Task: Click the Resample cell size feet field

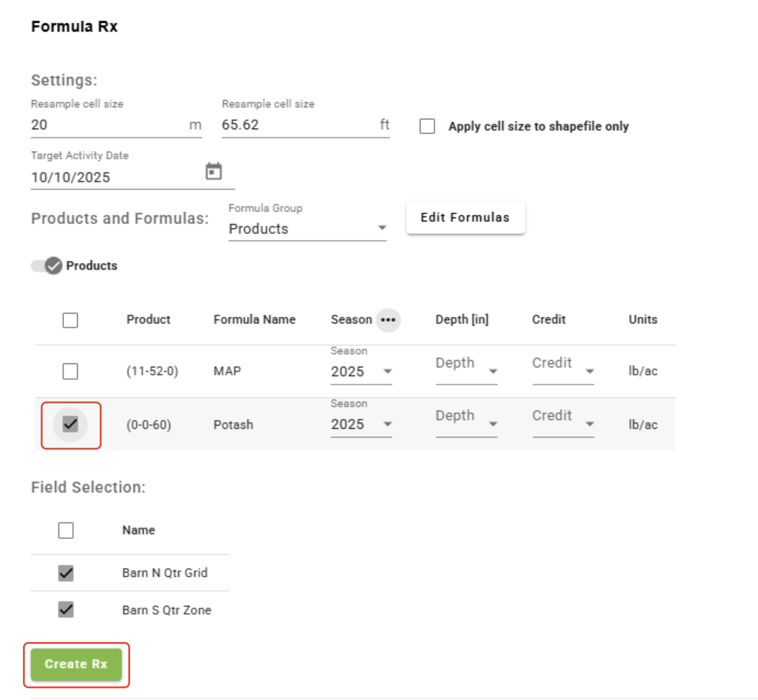Action: [x=300, y=125]
